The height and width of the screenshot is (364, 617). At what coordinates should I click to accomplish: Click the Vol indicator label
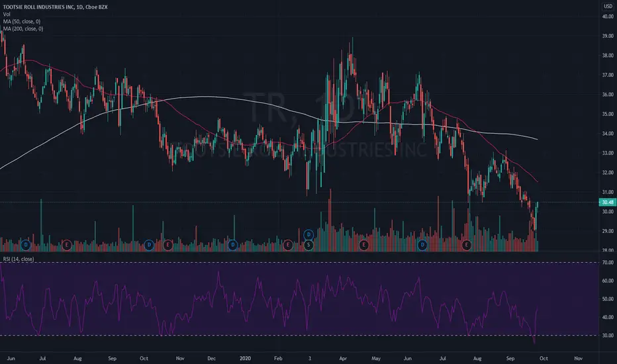click(x=7, y=14)
